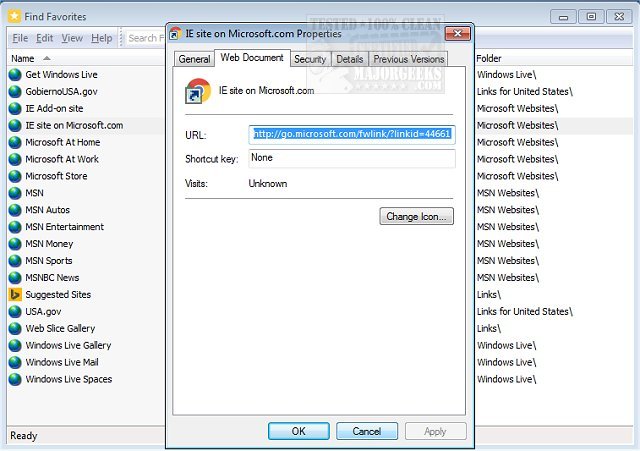
Task: Switch to the Security tab
Action: [310, 59]
